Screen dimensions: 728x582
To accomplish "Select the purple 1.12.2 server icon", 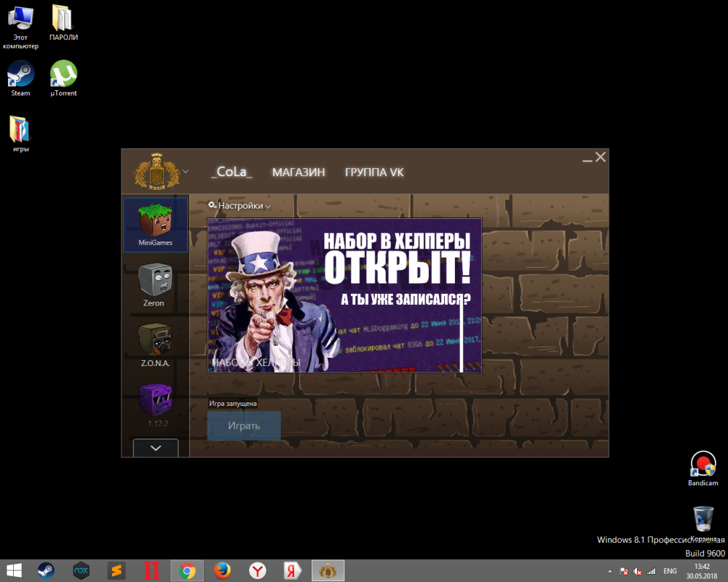I will point(154,401).
